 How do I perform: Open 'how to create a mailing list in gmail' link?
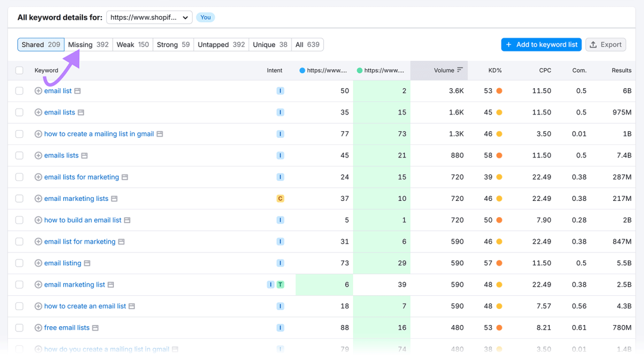99,134
